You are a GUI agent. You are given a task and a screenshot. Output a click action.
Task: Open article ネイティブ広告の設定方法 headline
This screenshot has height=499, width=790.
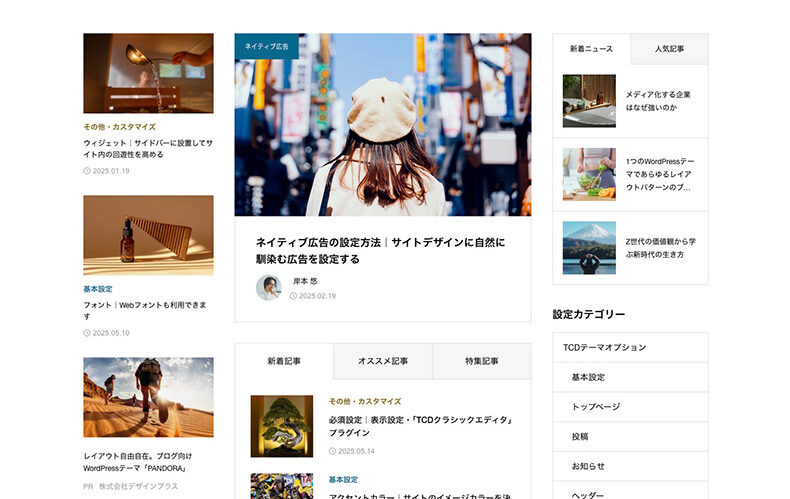(x=380, y=251)
